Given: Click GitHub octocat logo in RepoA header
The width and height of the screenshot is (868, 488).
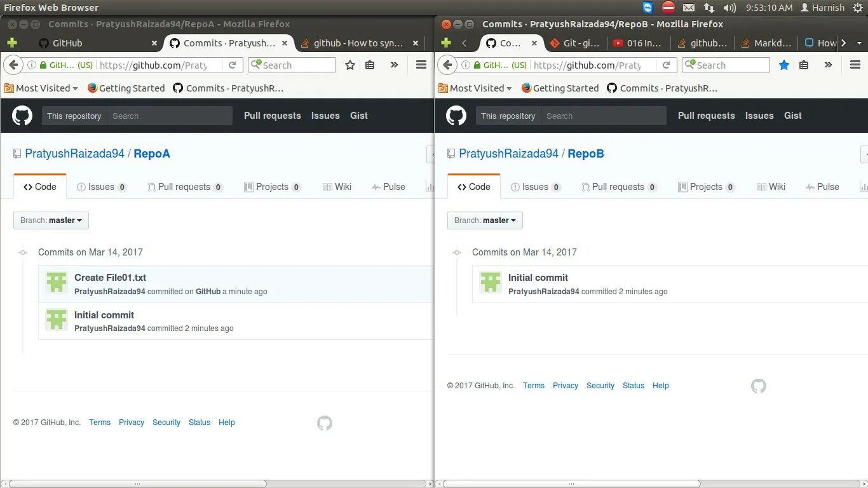Looking at the screenshot, I should (x=22, y=116).
